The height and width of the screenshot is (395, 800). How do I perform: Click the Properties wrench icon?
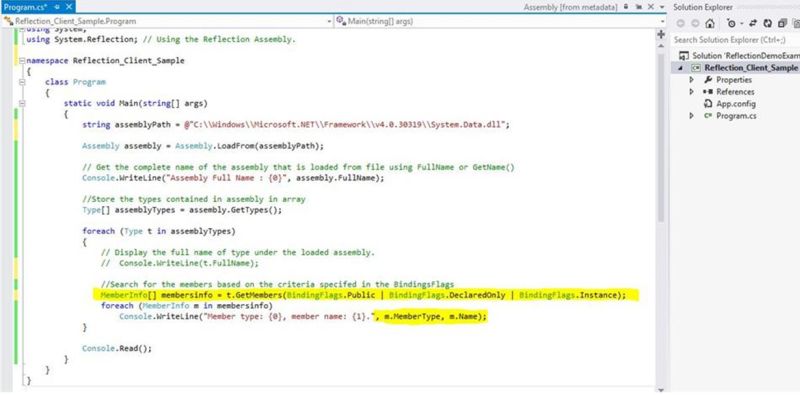pyautogui.click(x=708, y=80)
